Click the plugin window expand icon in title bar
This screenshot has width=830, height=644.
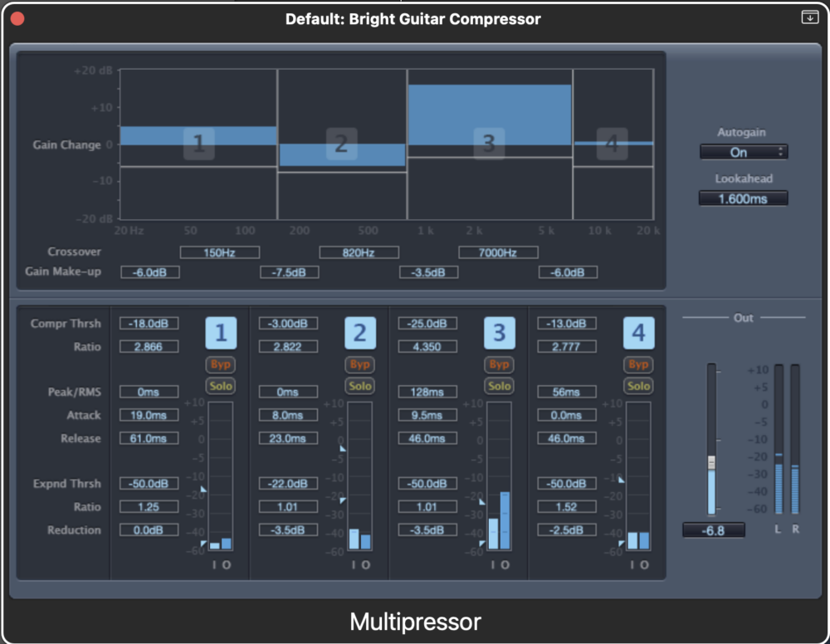tap(809, 17)
